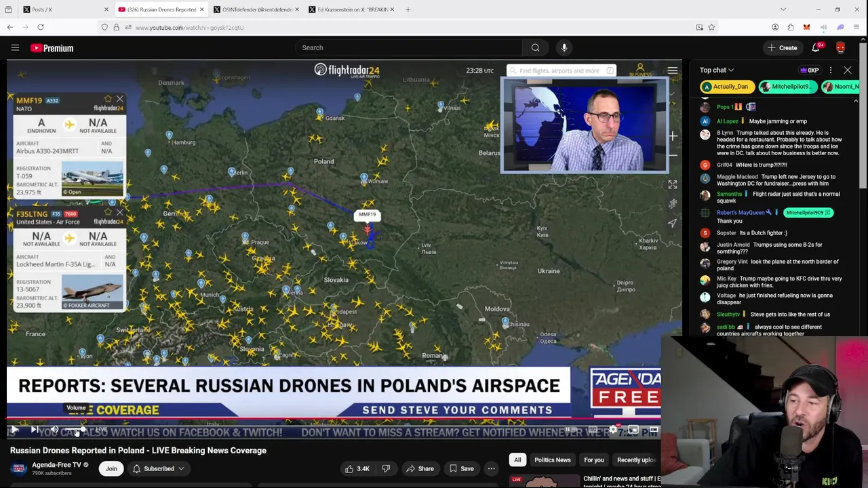This screenshot has width=868, height=488.
Task: Open more actions ellipsis under video
Action: click(492, 468)
